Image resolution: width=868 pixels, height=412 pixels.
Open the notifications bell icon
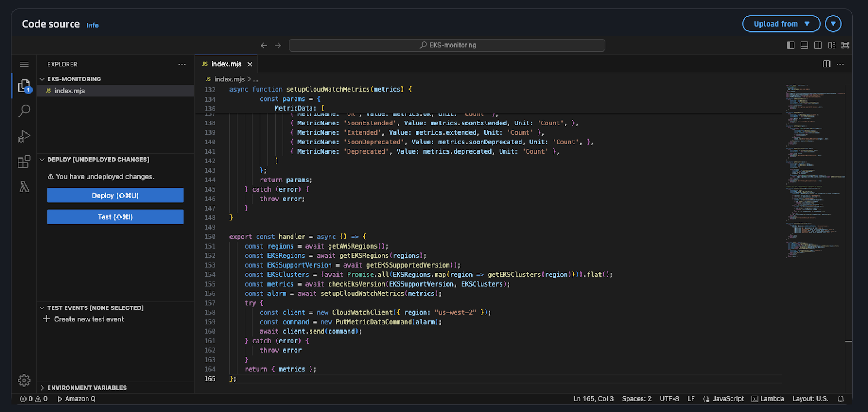click(x=840, y=399)
